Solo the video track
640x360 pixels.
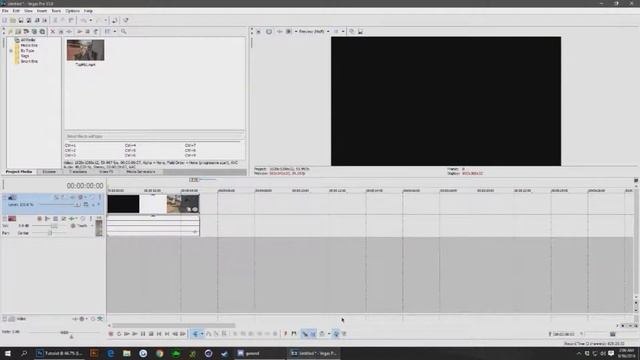coord(100,197)
